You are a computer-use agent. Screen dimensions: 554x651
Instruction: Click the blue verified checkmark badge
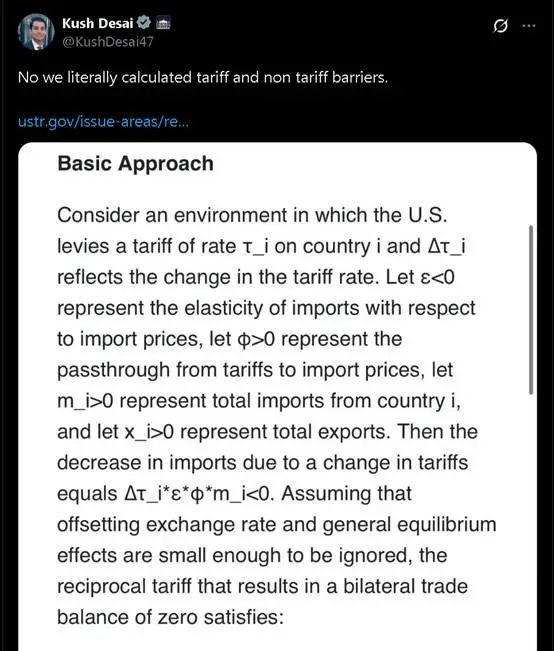pyautogui.click(x=144, y=23)
